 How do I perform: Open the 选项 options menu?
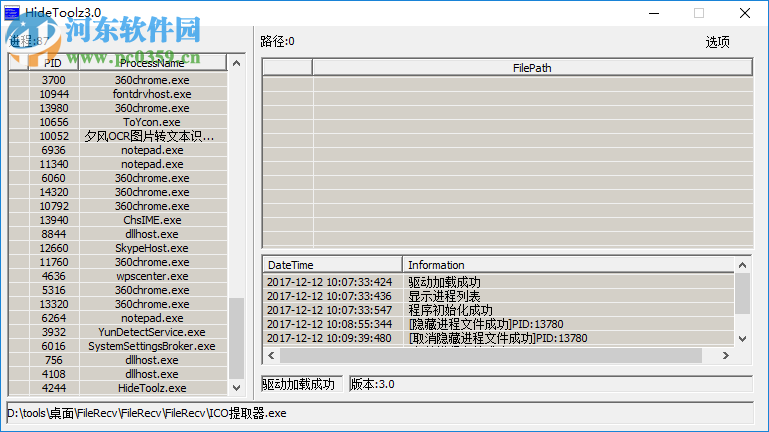(x=717, y=42)
